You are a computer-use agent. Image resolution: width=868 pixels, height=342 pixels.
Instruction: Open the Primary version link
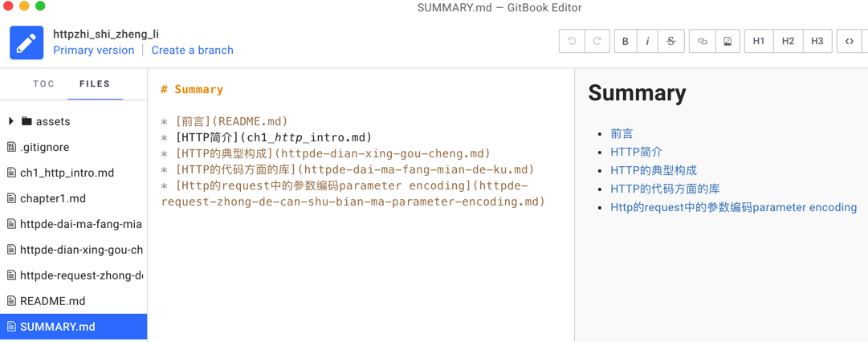94,50
